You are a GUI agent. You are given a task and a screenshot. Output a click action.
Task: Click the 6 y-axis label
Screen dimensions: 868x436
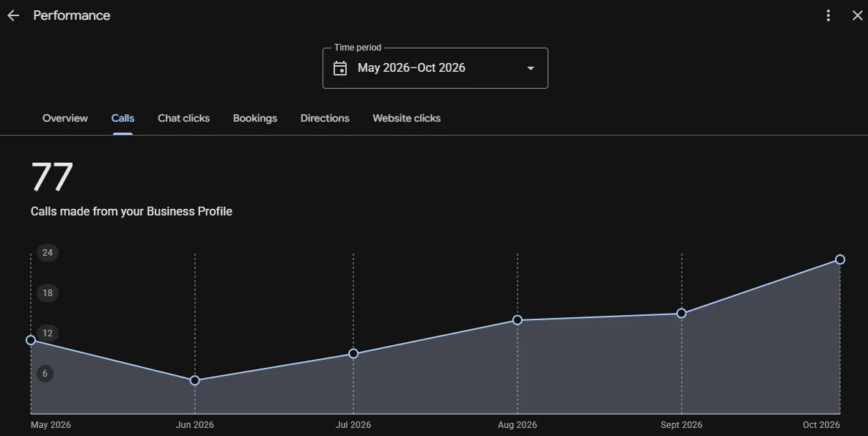click(x=45, y=374)
